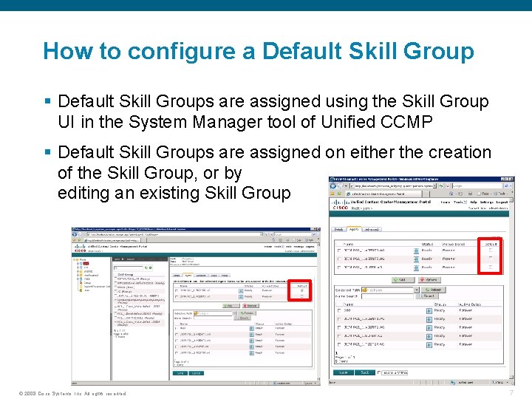Click the highlighted red tree node icon in left window
The height and width of the screenshot is (399, 532).
point(86,264)
